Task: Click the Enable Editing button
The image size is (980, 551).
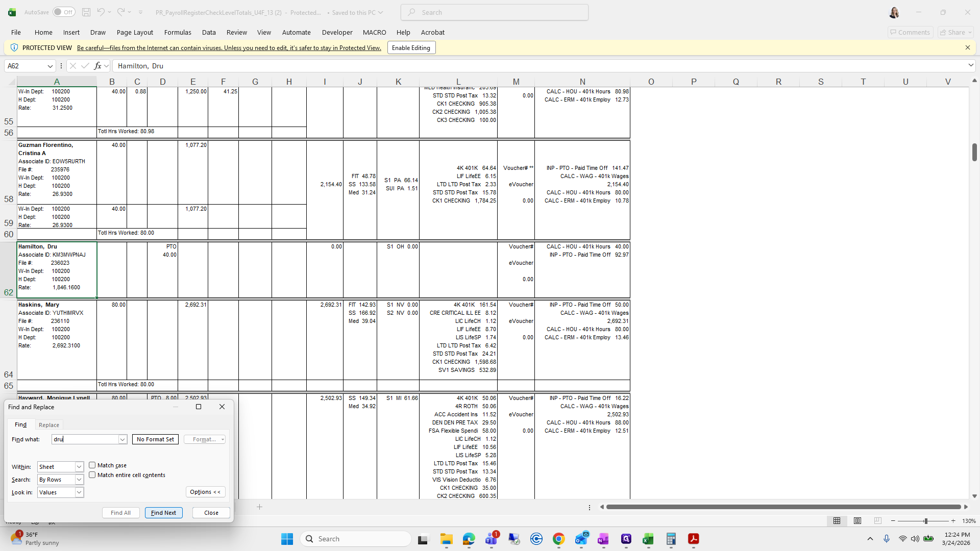Action: [x=411, y=47]
